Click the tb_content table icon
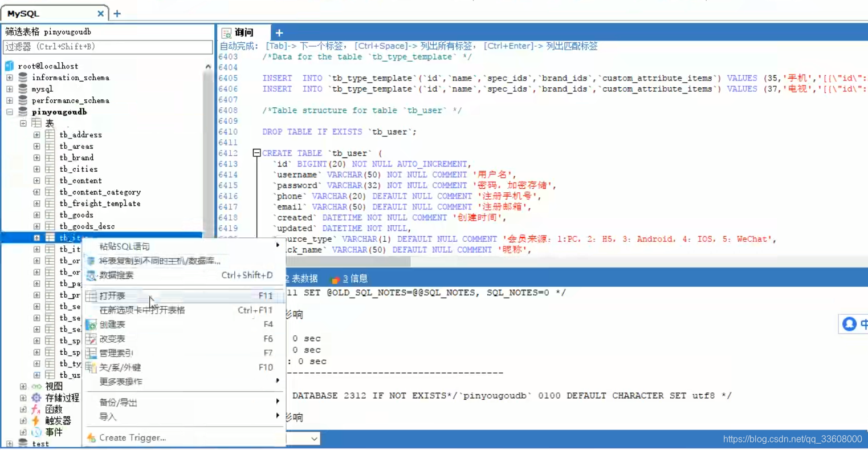 click(x=50, y=180)
